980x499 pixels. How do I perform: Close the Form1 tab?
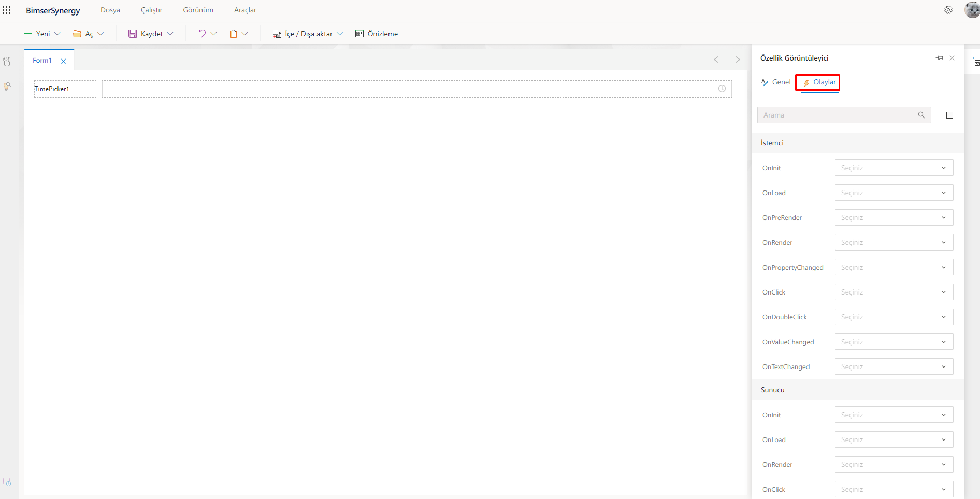[64, 61]
